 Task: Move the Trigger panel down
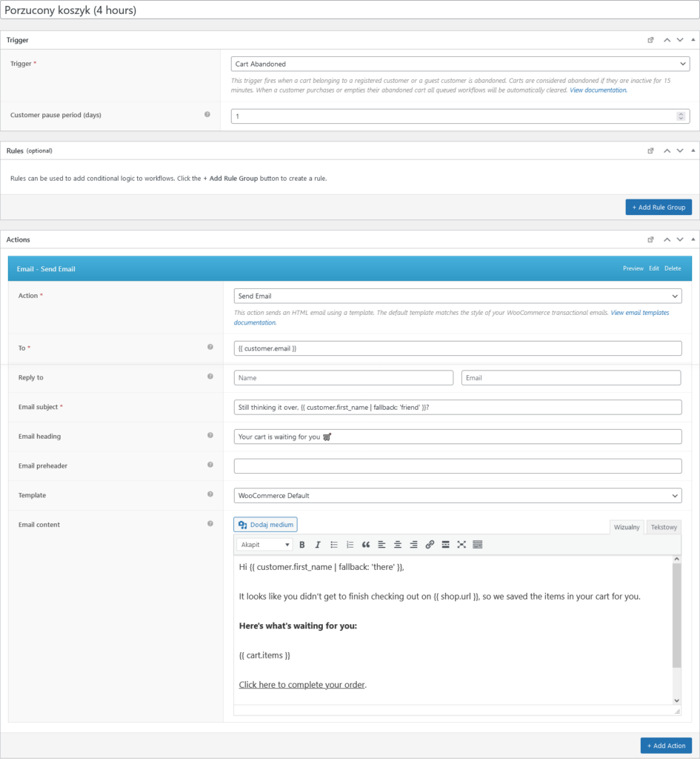(x=680, y=40)
